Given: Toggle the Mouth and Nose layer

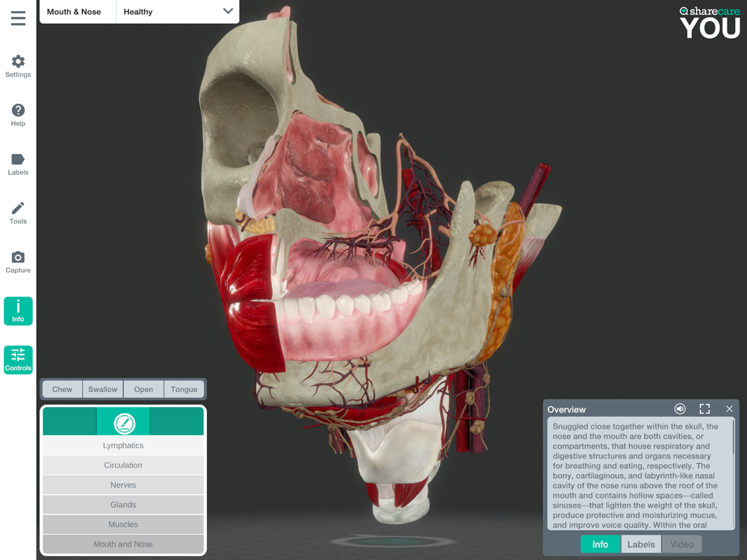Looking at the screenshot, I should (123, 544).
